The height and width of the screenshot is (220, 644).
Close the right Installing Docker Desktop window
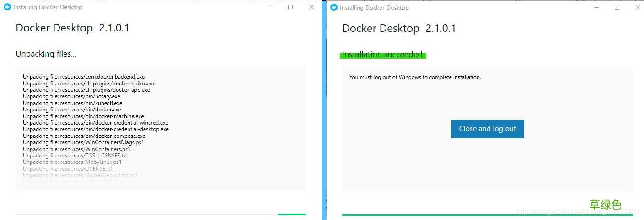(638, 7)
